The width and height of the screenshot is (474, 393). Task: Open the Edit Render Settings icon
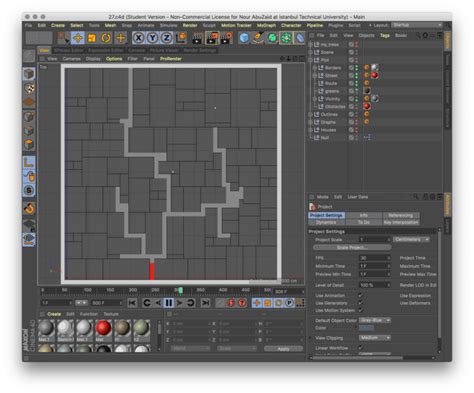click(x=226, y=38)
